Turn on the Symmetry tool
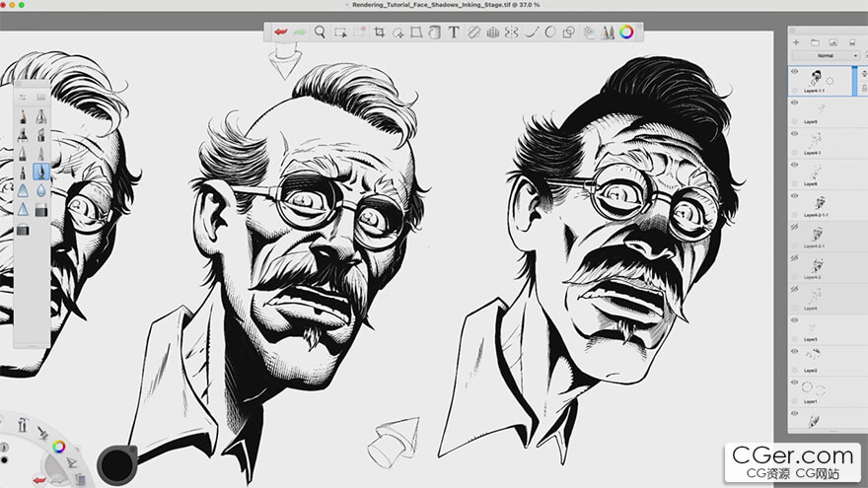This screenshot has height=488, width=868. [x=512, y=33]
